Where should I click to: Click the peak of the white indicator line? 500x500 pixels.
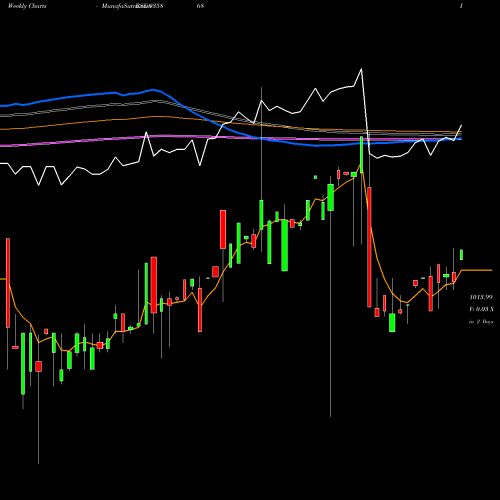click(361, 69)
